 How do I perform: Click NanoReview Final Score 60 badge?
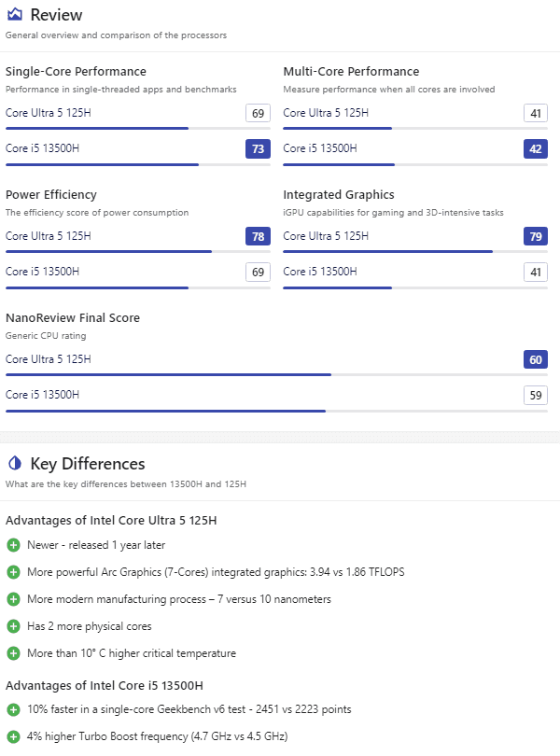pos(536,359)
